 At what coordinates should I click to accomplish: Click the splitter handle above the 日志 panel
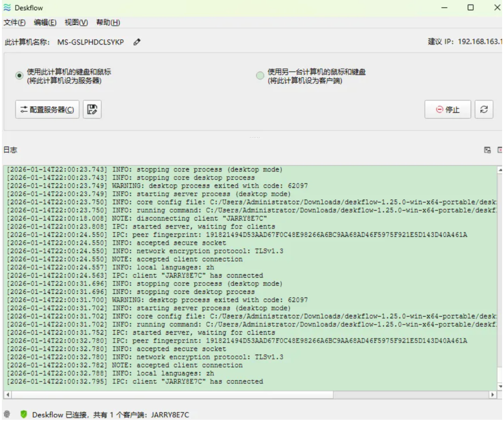(254, 137)
